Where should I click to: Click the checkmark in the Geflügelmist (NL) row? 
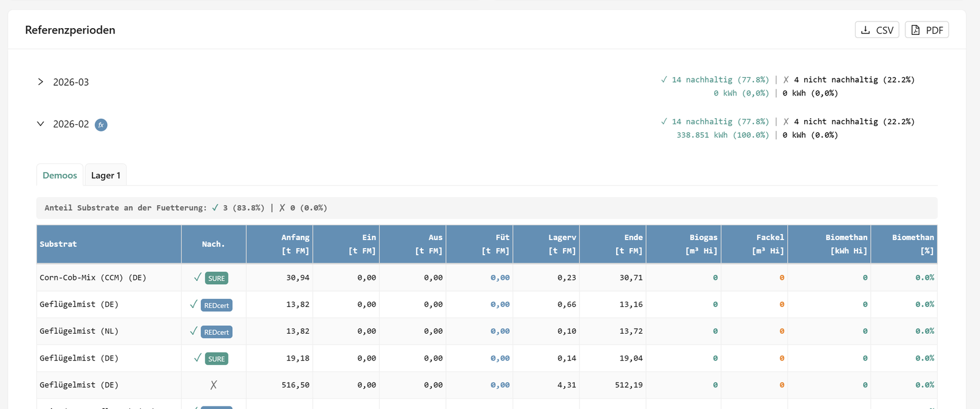pos(194,331)
